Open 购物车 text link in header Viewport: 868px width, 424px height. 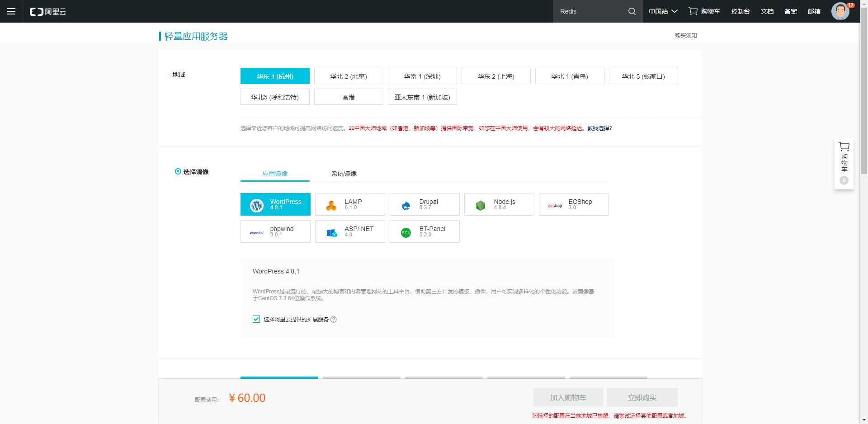710,11
